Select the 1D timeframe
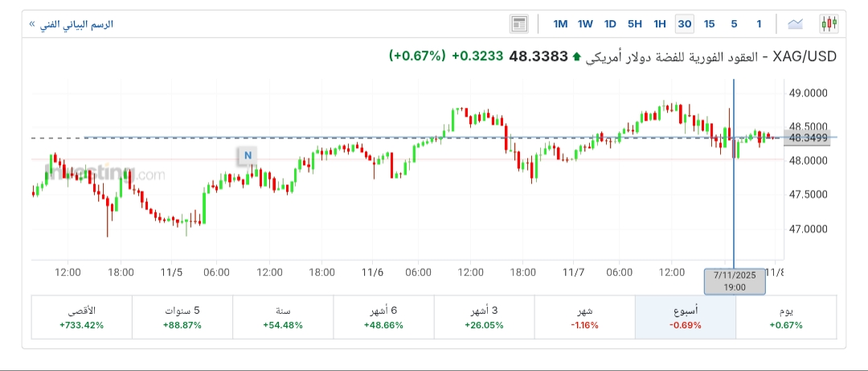The image size is (868, 371). pyautogui.click(x=610, y=23)
